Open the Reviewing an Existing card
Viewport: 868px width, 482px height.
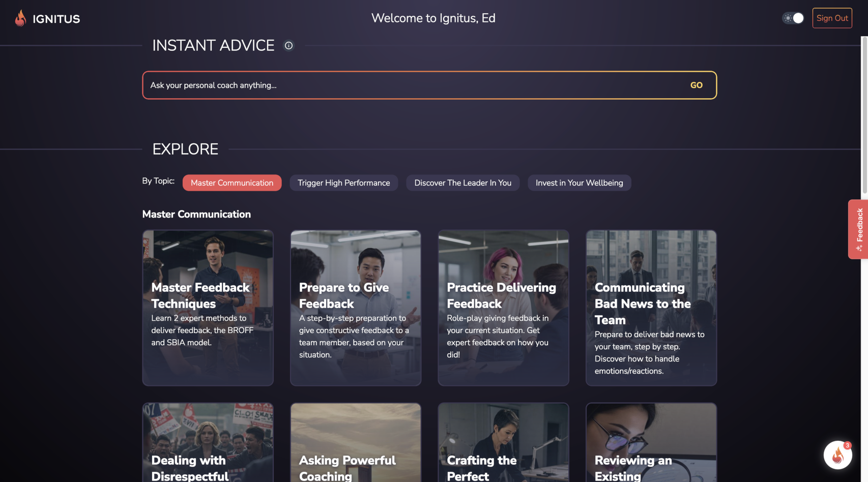pos(651,442)
